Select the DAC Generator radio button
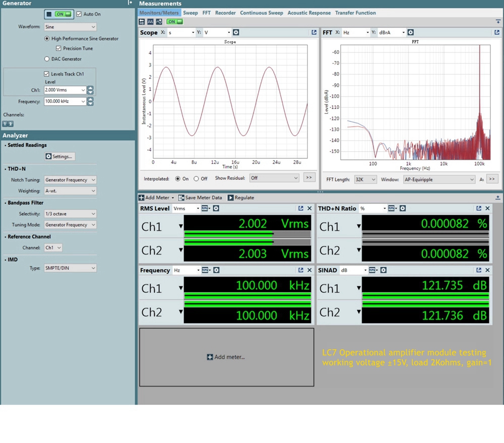This screenshot has width=504, height=443. coord(47,59)
